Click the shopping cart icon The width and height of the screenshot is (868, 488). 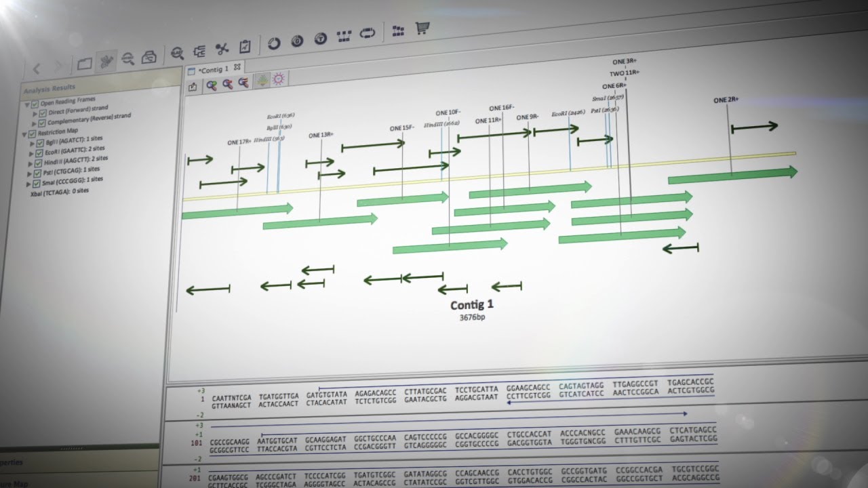422,28
